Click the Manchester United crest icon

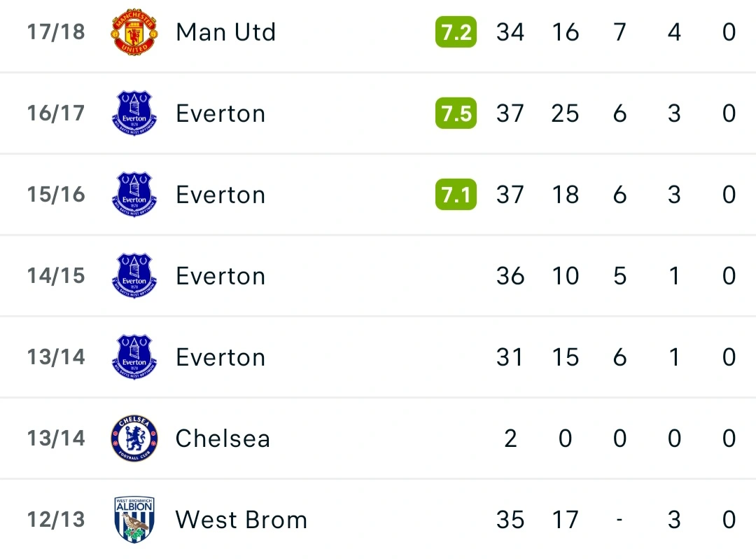point(134,32)
